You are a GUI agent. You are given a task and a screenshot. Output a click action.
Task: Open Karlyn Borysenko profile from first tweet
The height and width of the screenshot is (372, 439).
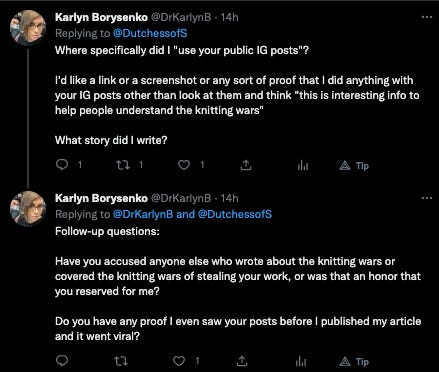pos(101,17)
